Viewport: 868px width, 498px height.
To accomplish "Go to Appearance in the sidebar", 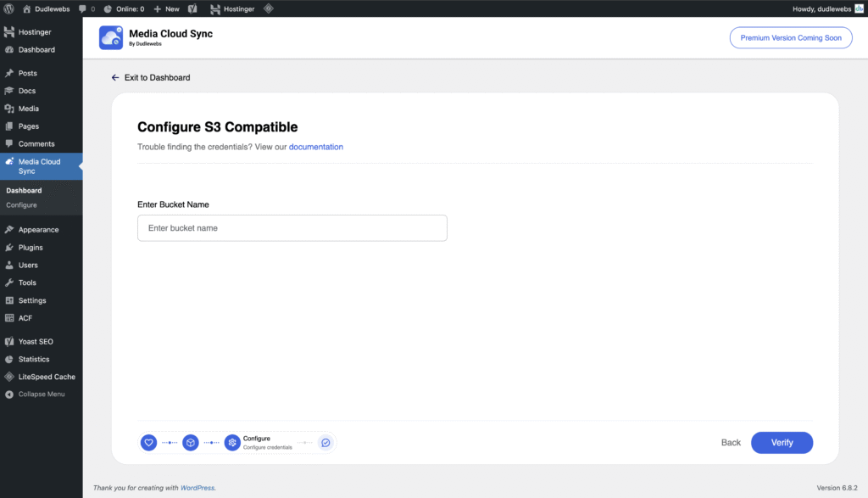I will [x=38, y=230].
